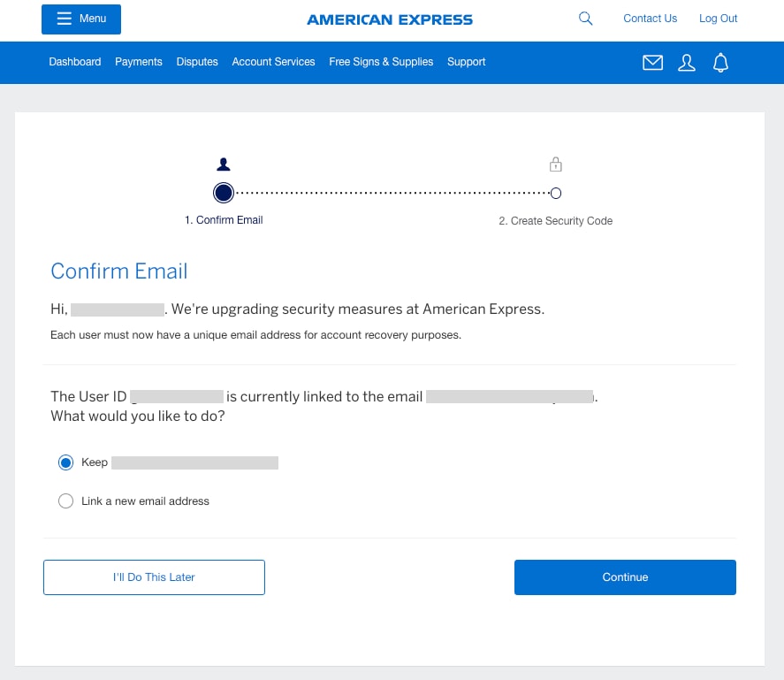Expand the Payments section
The height and width of the screenshot is (680, 784).
tap(138, 62)
